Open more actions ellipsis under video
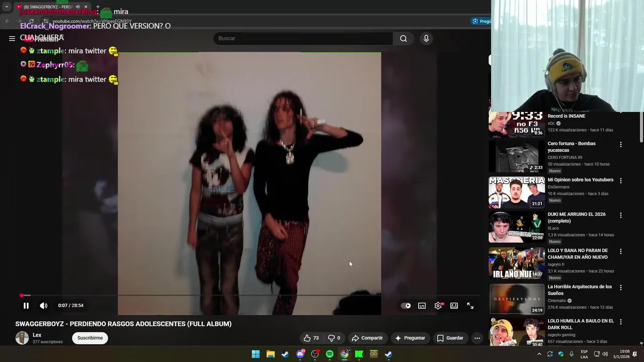This screenshot has height=362, width=644. (477, 338)
